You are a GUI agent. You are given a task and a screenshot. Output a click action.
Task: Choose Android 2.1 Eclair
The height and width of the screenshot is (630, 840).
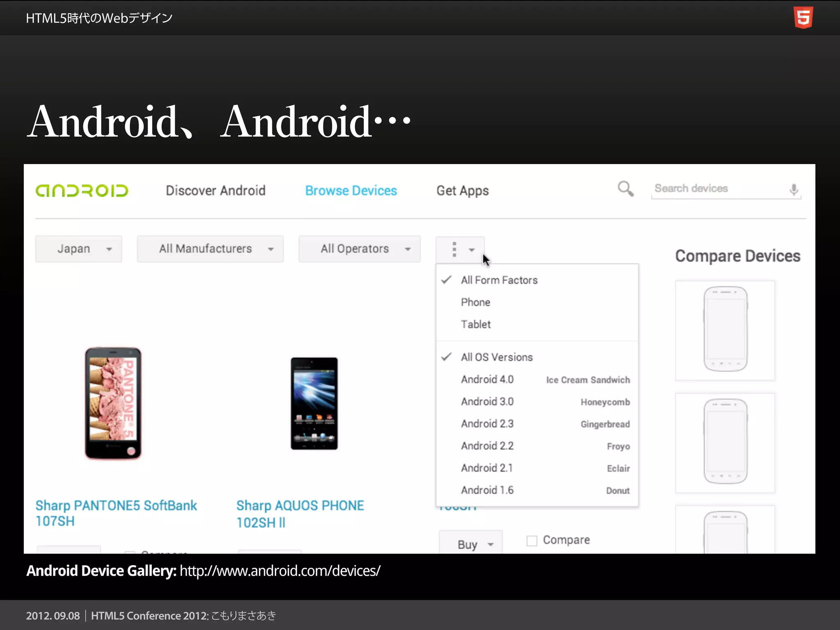coord(537,468)
